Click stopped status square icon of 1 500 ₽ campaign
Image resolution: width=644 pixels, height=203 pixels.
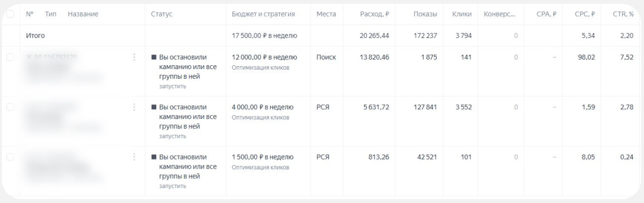(154, 157)
